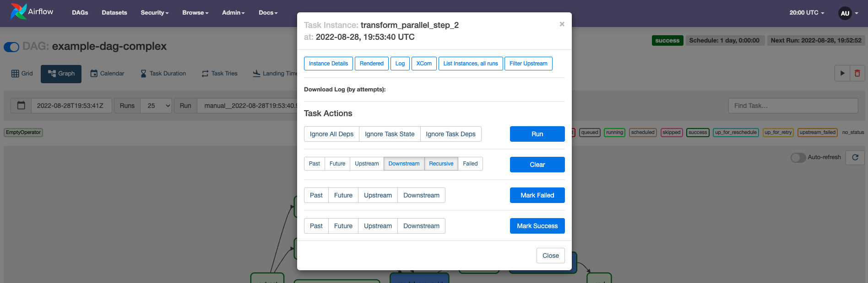Viewport: 868px width, 283px height.
Task: Toggle Downstream in the Mark Success row
Action: point(421,226)
